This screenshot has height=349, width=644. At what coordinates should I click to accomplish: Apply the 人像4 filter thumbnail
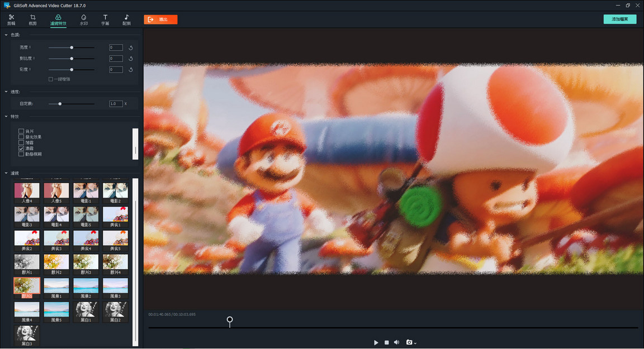27,193
